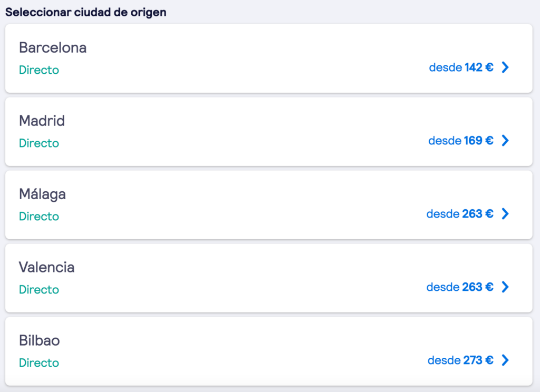Click the Directo label under Bilbao
Viewport: 540px width, 392px height.
39,362
